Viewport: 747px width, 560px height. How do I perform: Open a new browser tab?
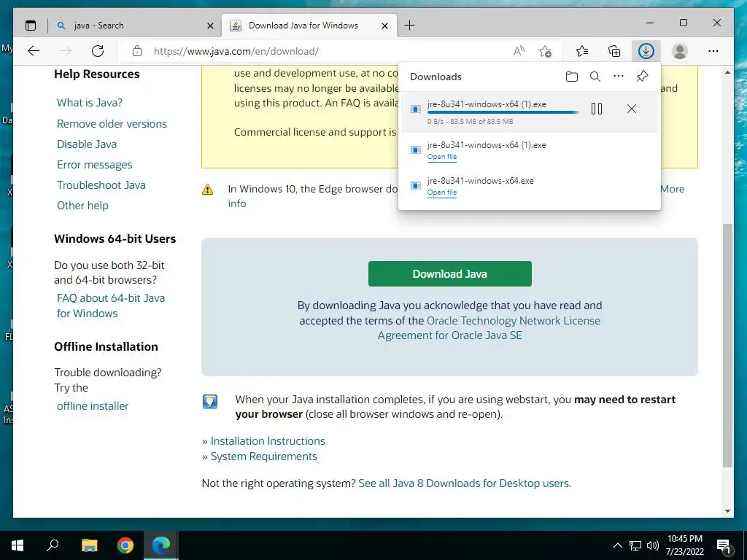409,26
